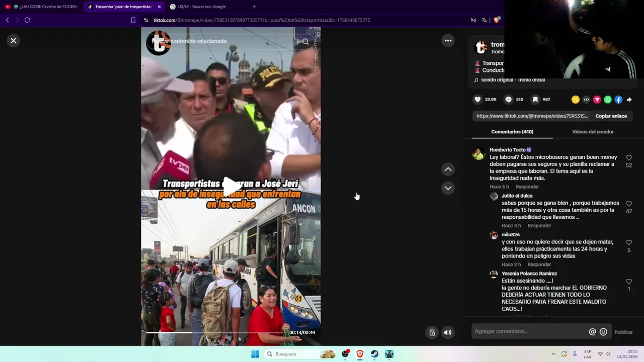This screenshot has height=362, width=644.
Task: Click the embed code icon
Action: coord(586,100)
